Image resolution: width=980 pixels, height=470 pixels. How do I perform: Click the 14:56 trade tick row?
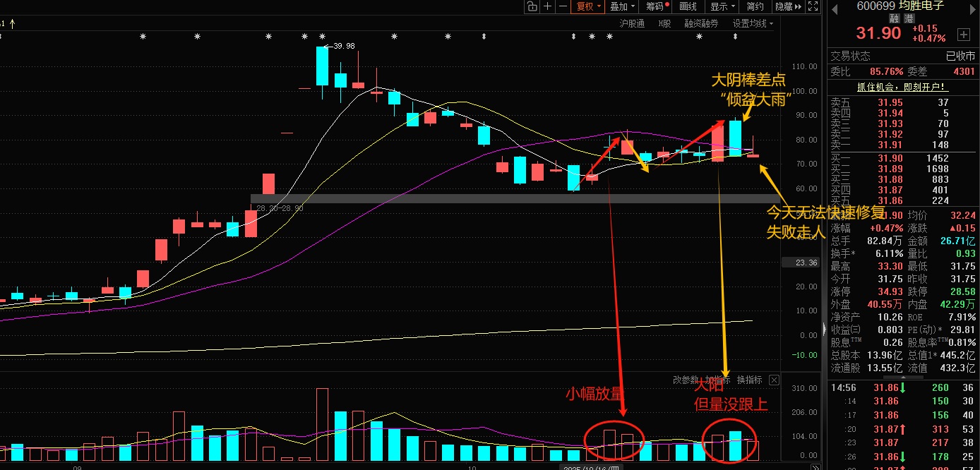pyautogui.click(x=902, y=387)
